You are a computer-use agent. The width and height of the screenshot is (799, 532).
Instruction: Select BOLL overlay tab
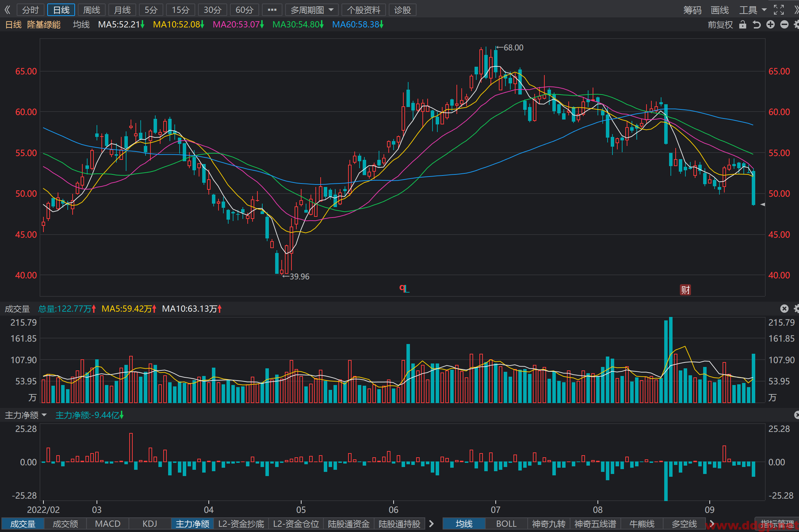coord(506,524)
